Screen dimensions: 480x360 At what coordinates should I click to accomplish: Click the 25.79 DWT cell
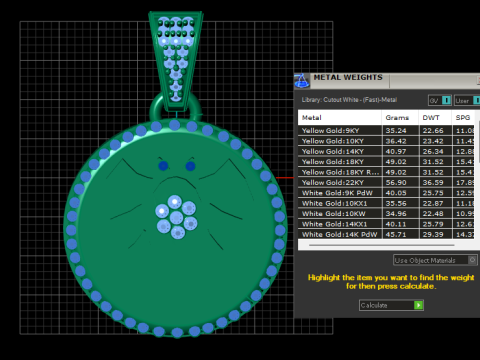(x=435, y=224)
